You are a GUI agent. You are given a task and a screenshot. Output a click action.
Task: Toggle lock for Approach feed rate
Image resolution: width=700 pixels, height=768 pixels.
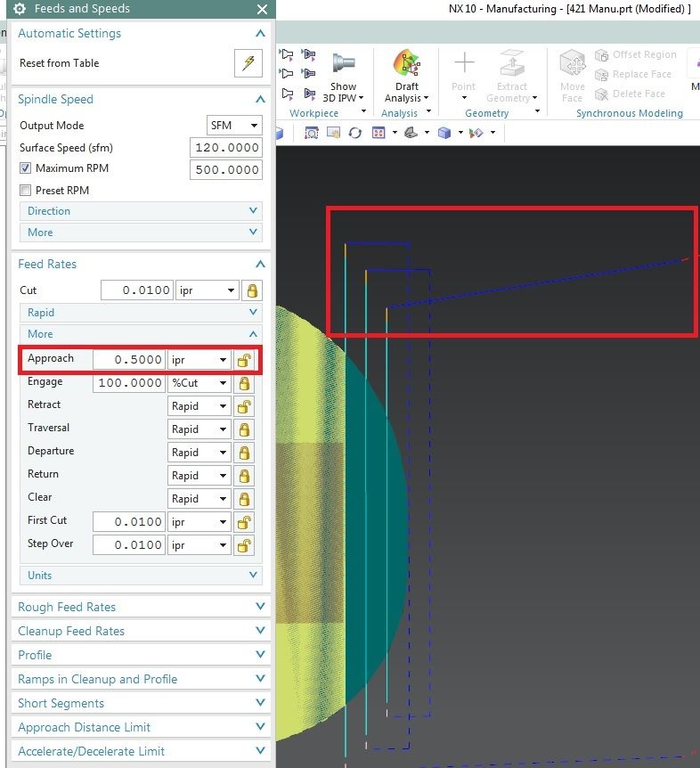click(244, 360)
